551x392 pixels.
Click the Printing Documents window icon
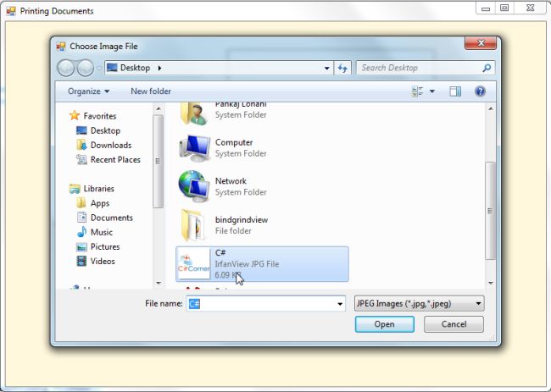(x=11, y=11)
